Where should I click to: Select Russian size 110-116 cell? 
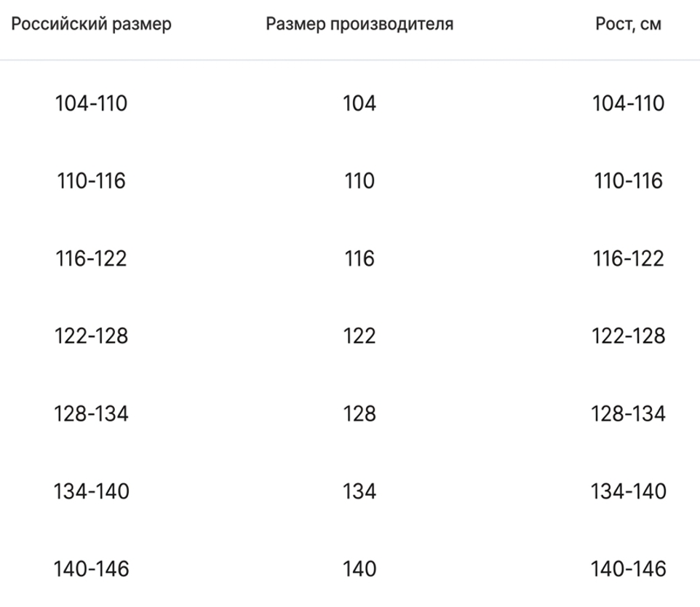point(91,181)
